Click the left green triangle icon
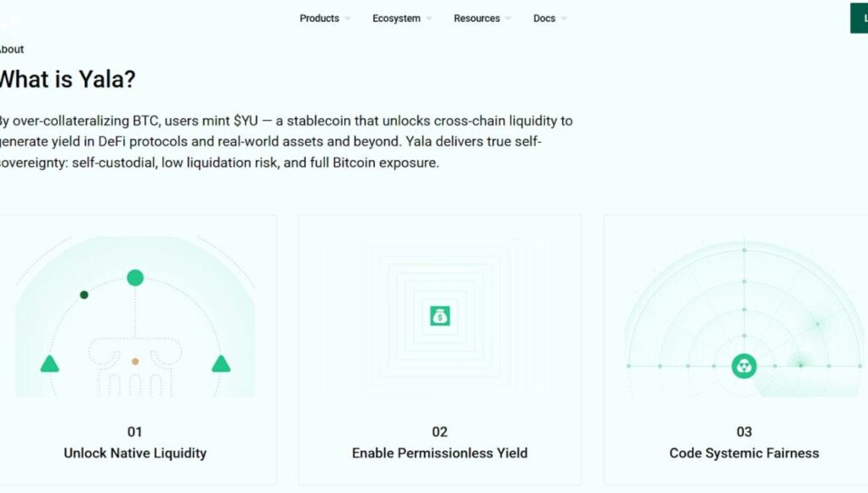 [x=49, y=364]
